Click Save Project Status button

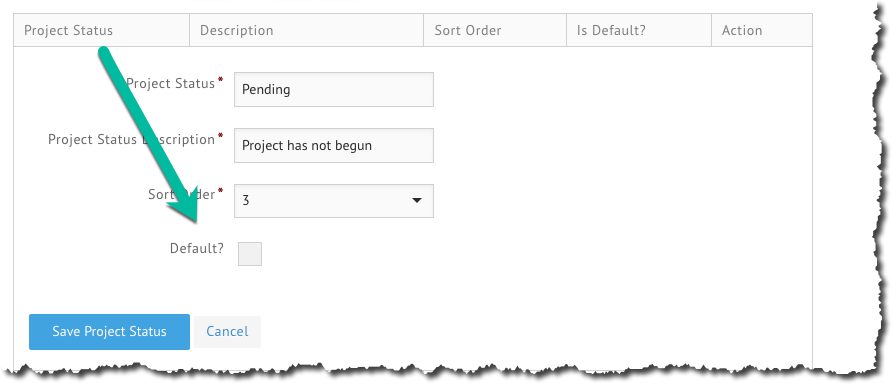click(109, 332)
